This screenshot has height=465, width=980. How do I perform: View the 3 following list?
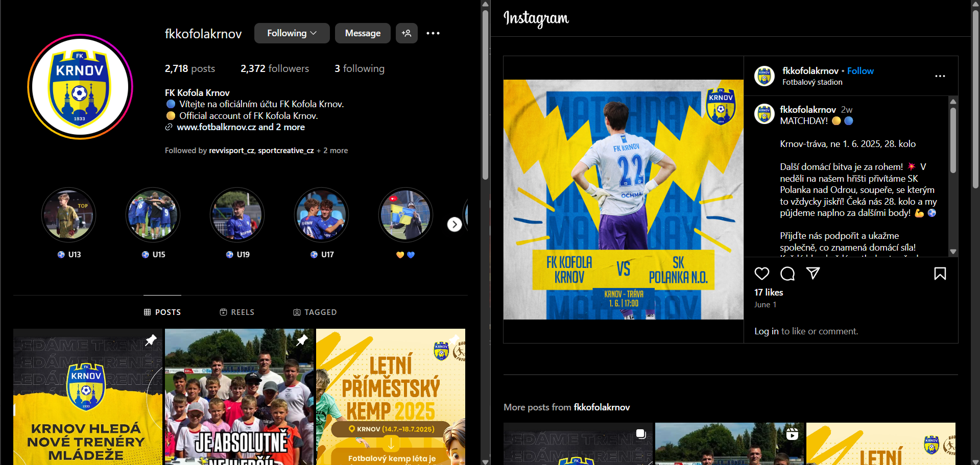pyautogui.click(x=360, y=68)
